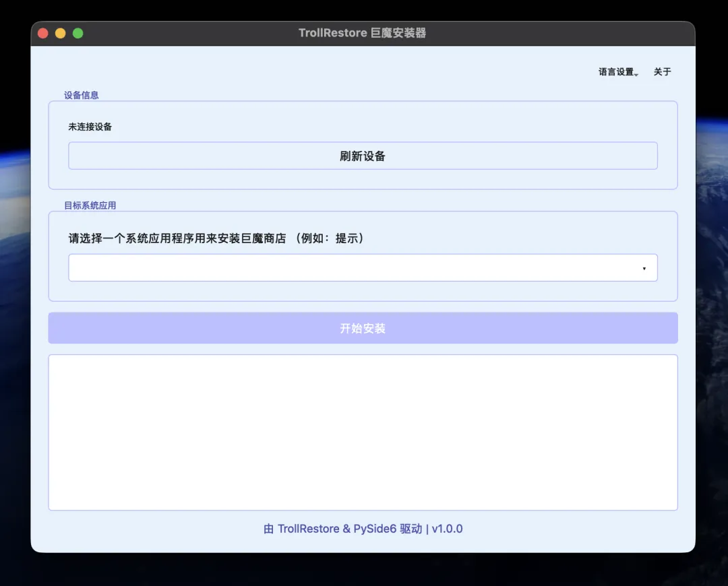Click the 目标系统应用 group label
Image resolution: width=728 pixels, height=586 pixels.
tap(90, 205)
